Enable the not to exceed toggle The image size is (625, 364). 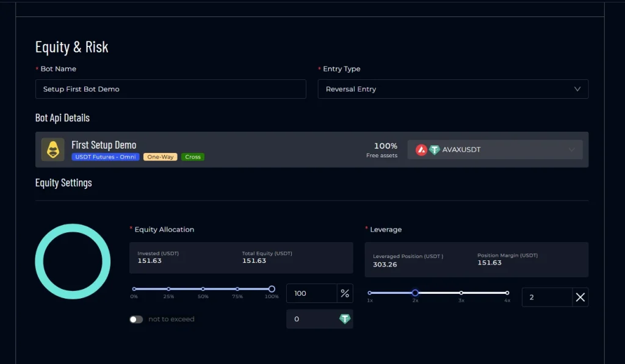(x=137, y=318)
